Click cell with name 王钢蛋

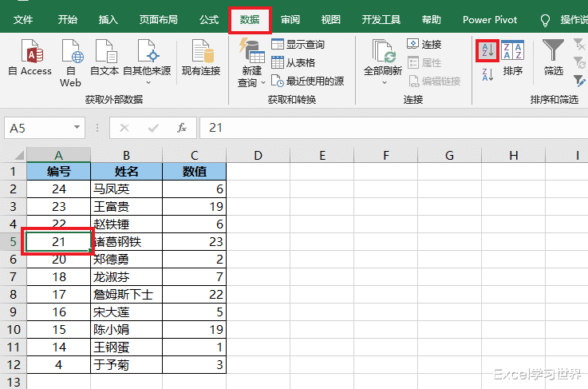coord(126,347)
